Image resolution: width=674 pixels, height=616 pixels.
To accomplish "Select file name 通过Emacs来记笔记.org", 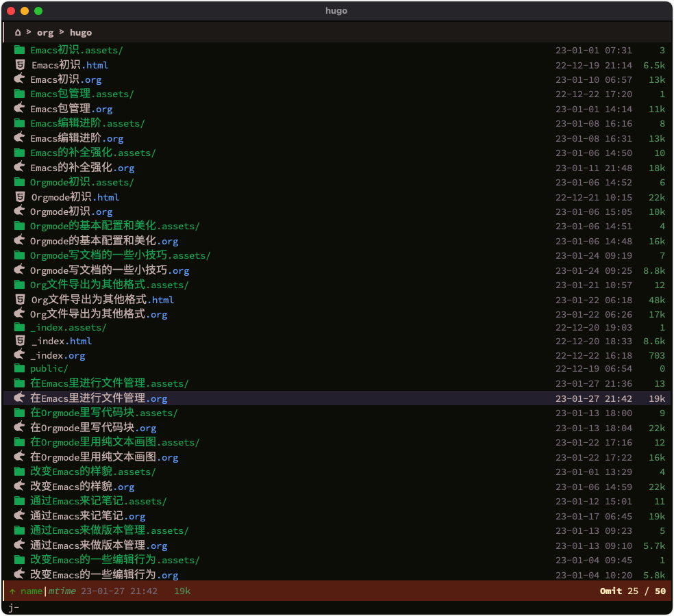I will pos(88,516).
